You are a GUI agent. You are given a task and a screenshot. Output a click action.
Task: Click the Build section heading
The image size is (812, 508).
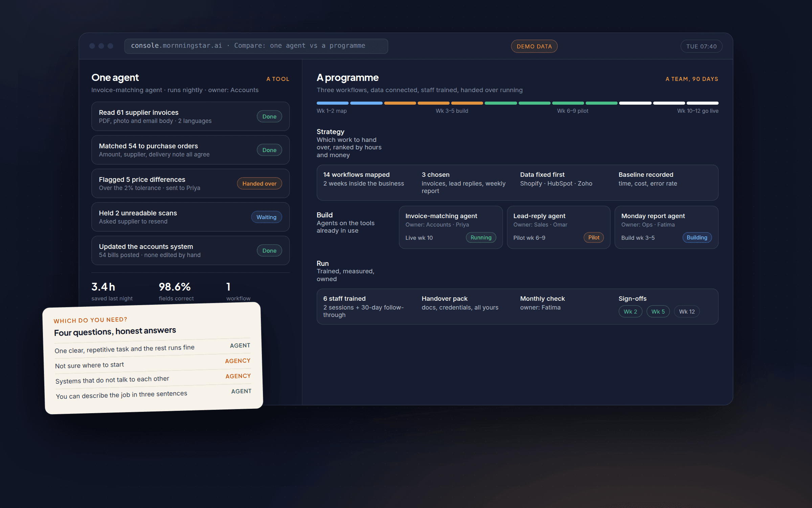pyautogui.click(x=324, y=215)
